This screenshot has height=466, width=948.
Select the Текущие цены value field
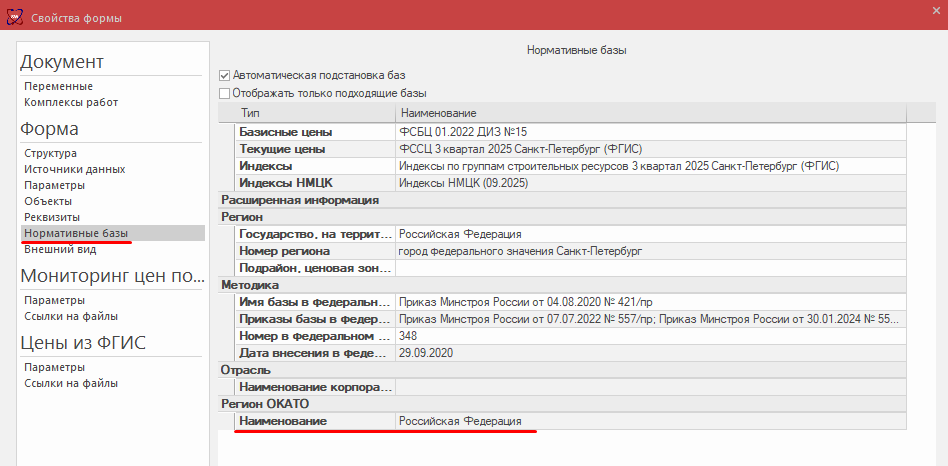tap(650, 149)
